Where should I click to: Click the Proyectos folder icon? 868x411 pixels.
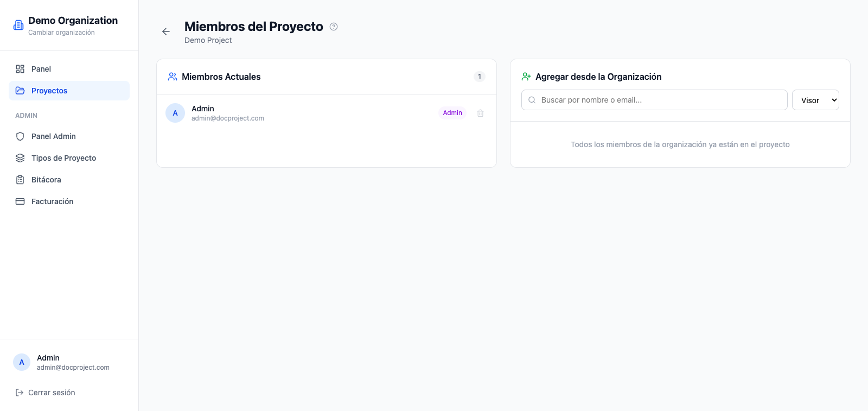(x=20, y=91)
